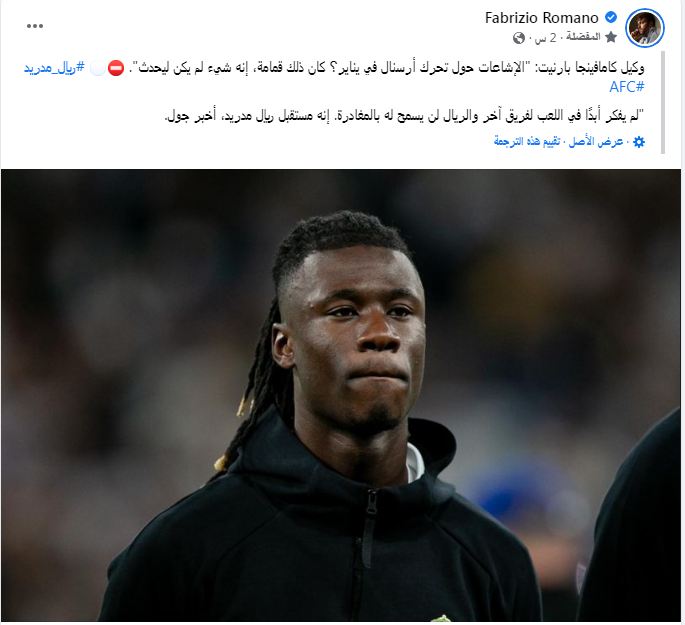The width and height of the screenshot is (685, 625).
Task: Click the blue verified badge
Action: pyautogui.click(x=610, y=17)
